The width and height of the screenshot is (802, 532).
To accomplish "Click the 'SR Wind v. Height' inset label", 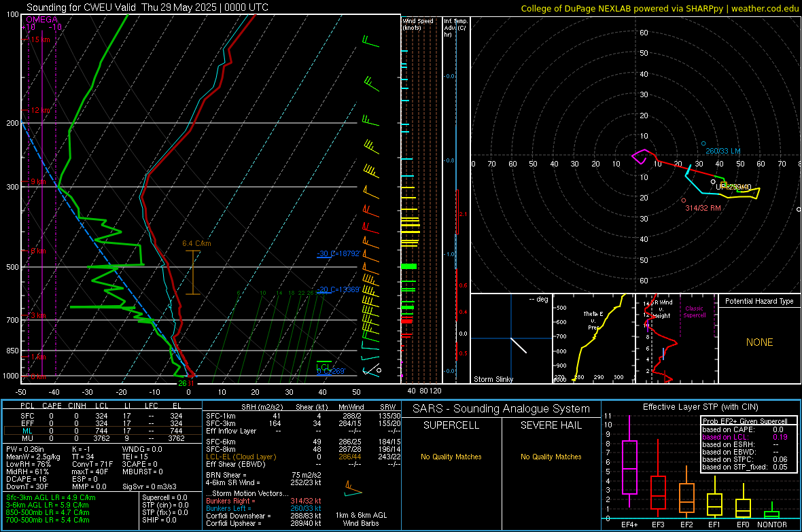I will [661, 309].
